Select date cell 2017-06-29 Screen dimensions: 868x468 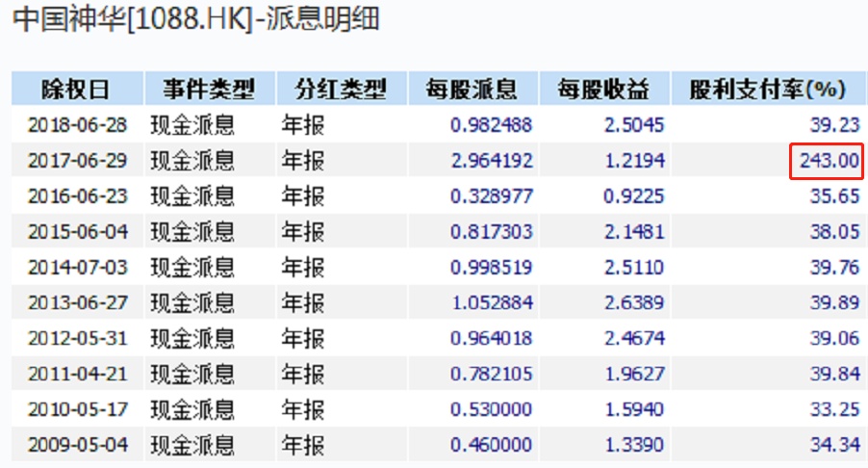(x=78, y=160)
